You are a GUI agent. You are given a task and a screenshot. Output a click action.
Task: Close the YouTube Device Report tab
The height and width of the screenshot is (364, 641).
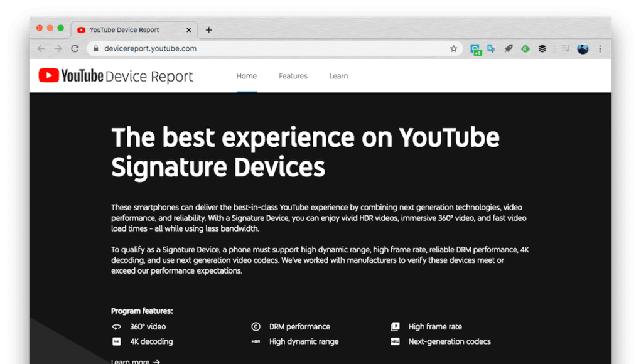pos(188,30)
